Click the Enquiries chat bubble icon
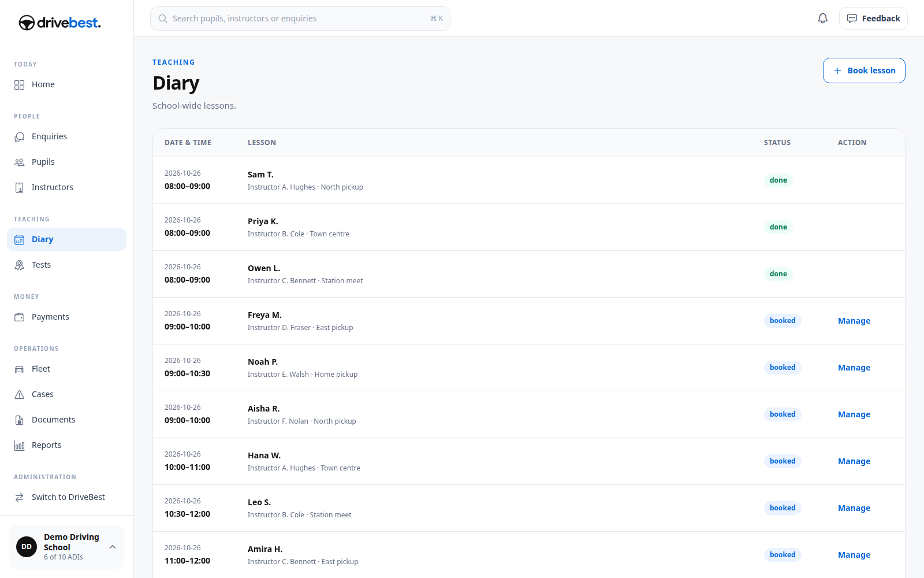 20,136
